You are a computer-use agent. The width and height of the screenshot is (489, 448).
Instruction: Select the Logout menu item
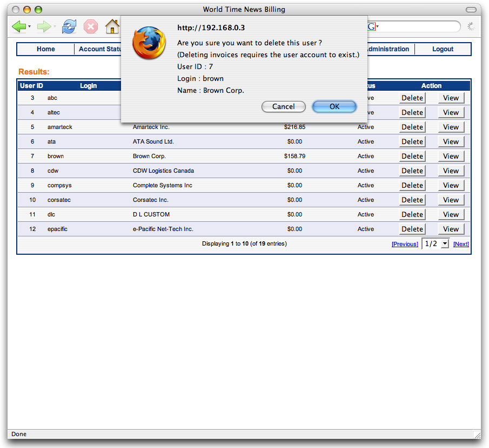[443, 49]
